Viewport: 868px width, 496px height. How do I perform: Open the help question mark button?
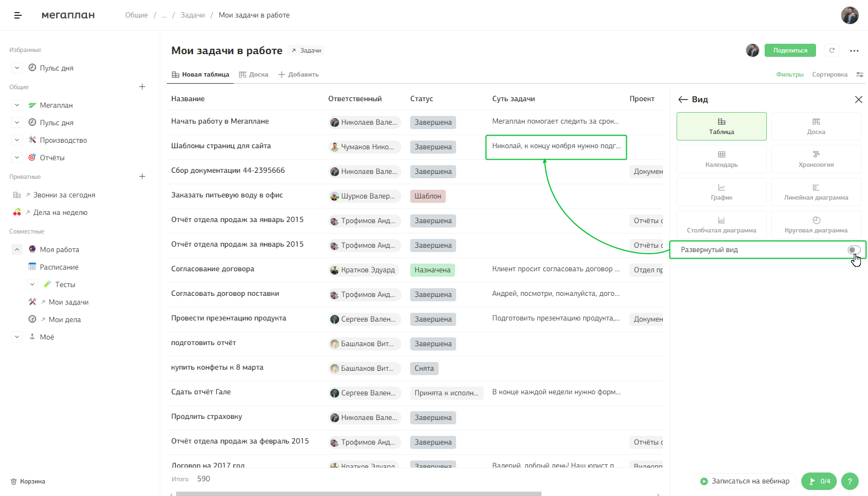coord(849,481)
